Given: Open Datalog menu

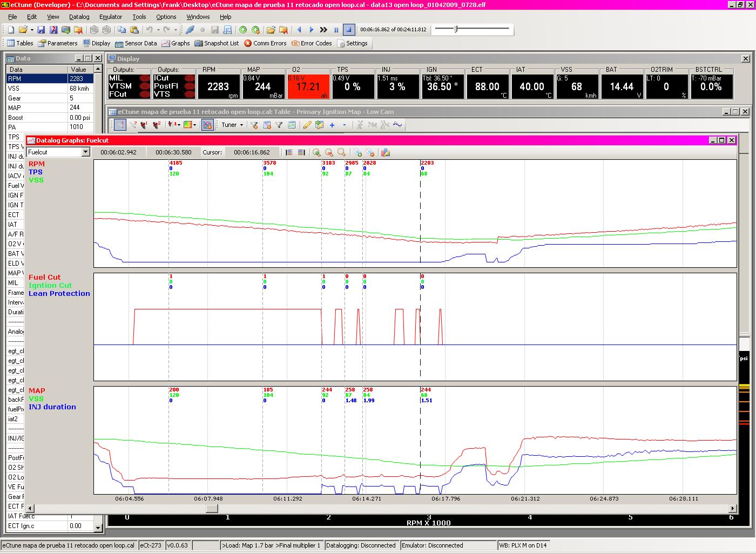Looking at the screenshot, I should (x=79, y=17).
